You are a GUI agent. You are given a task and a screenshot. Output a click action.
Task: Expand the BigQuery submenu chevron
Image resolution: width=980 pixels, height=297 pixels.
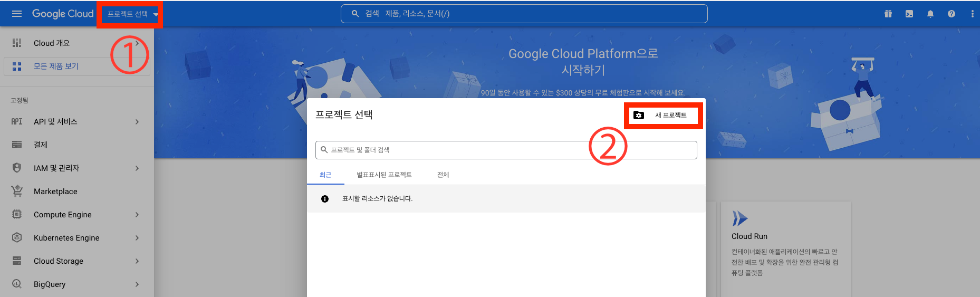click(137, 284)
